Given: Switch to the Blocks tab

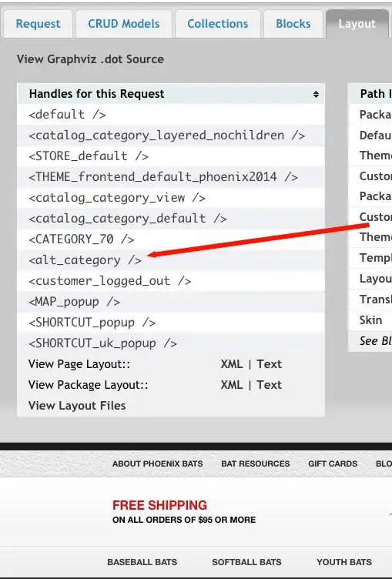Looking at the screenshot, I should point(293,24).
